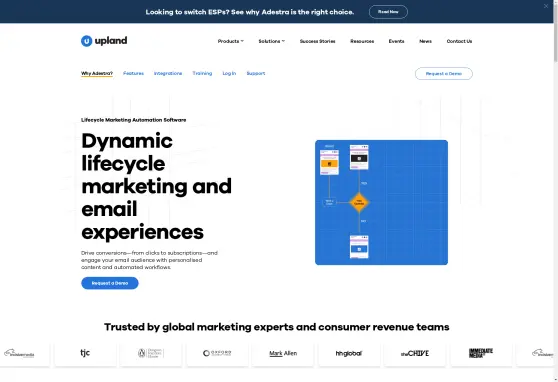Viewport: 558px width, 382px height.
Task: Click the hhglobal logo
Action: 349,353
